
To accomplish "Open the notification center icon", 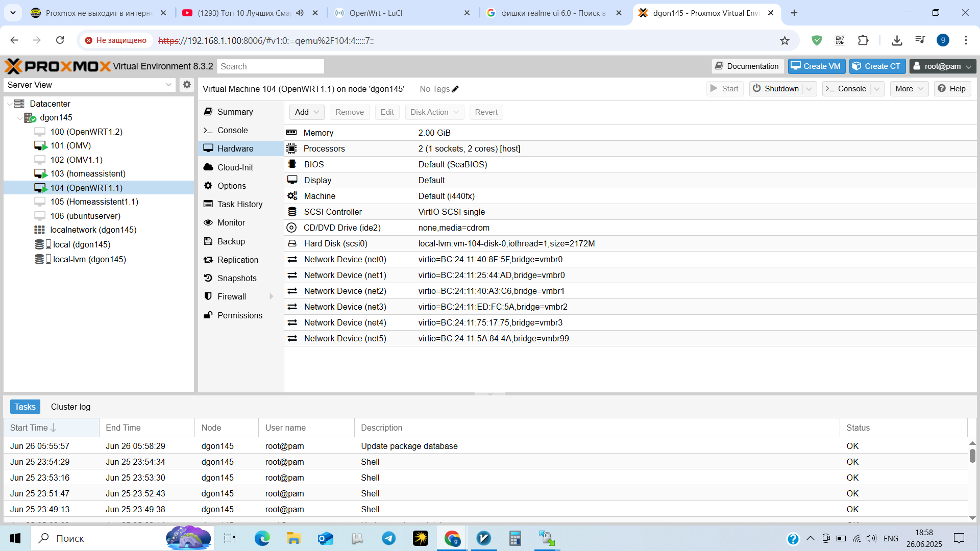I will point(959,538).
